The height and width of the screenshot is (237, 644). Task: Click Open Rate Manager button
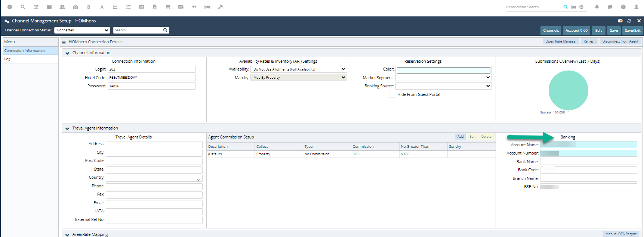561,41
